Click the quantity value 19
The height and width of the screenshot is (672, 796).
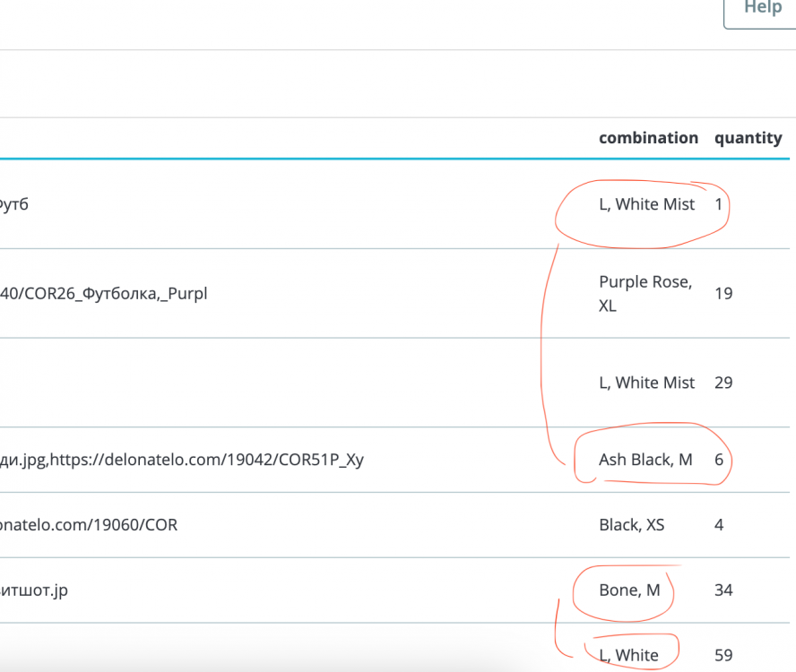click(723, 293)
